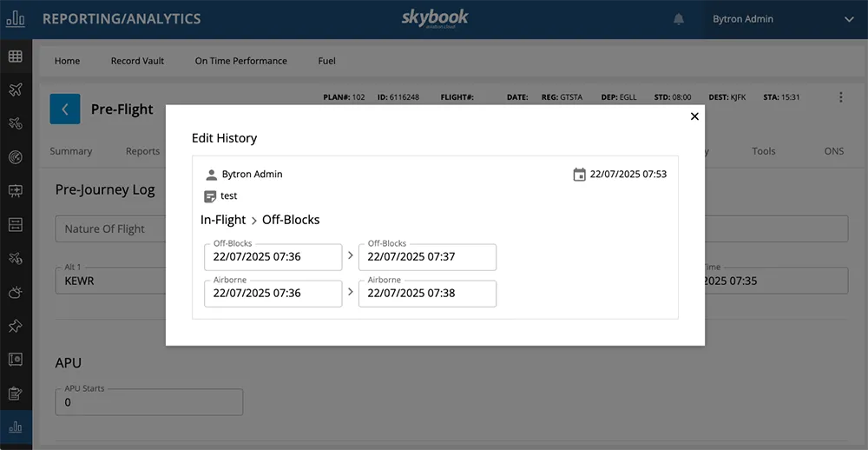Image resolution: width=868 pixels, height=450 pixels.
Task: Click the note icon beside test
Action: (210, 196)
